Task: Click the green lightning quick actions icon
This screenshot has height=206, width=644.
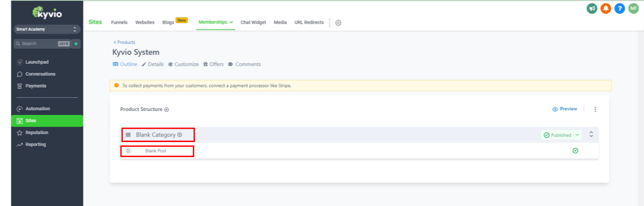Action: [x=76, y=44]
